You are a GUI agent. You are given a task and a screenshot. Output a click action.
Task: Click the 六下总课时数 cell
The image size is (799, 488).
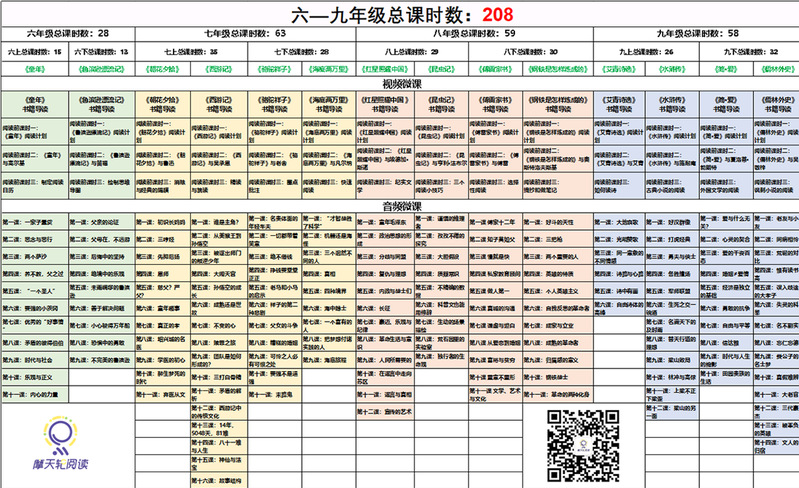pos(102,52)
